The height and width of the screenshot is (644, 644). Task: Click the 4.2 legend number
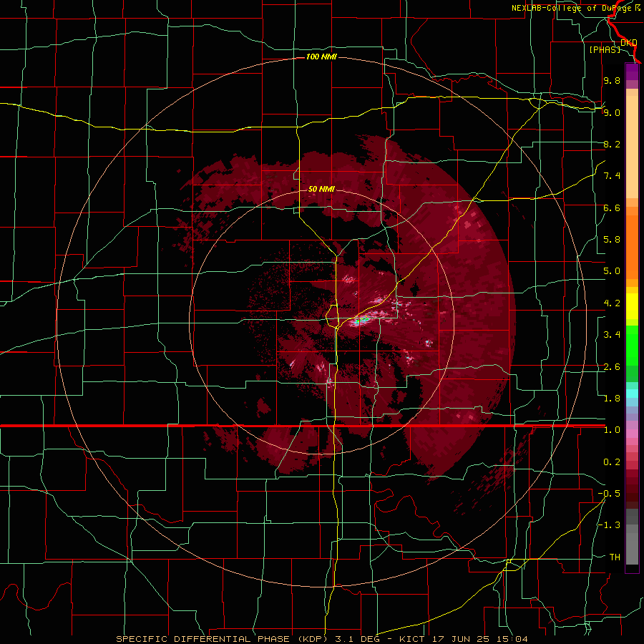coord(612,303)
